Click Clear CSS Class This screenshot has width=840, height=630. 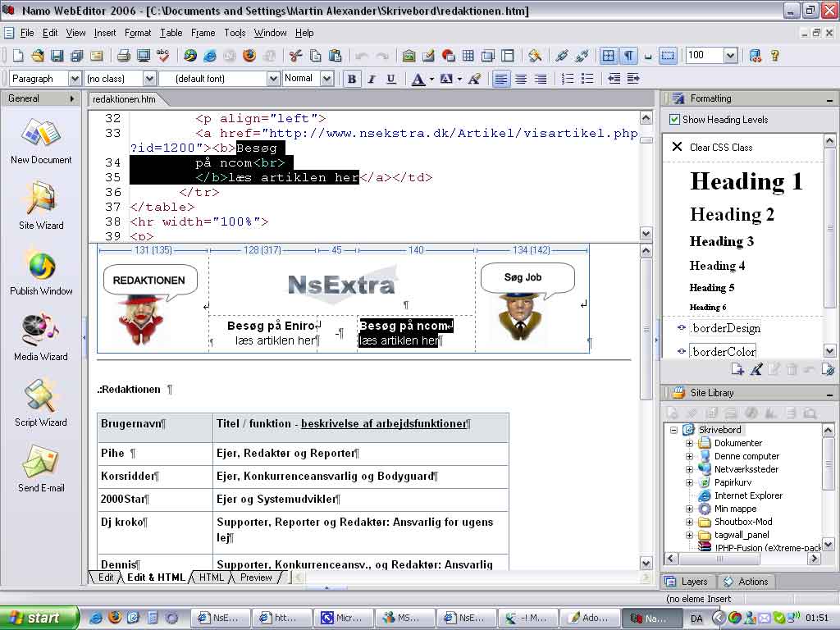click(x=720, y=148)
